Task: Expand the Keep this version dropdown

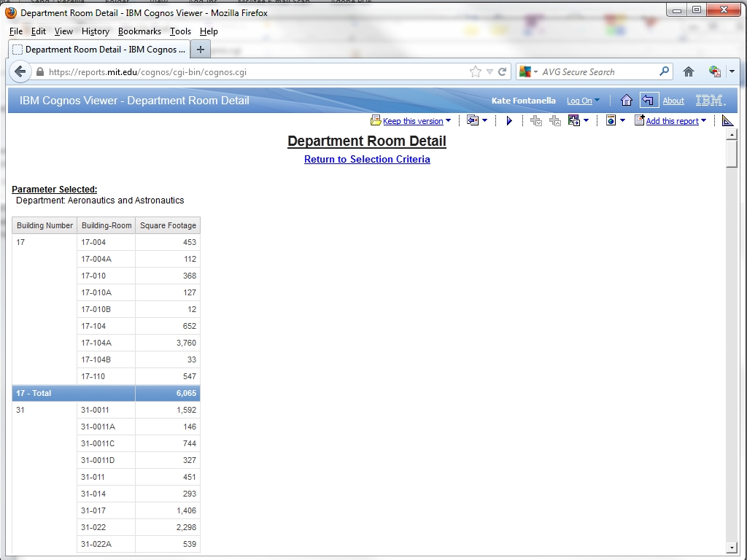Action: click(x=448, y=121)
